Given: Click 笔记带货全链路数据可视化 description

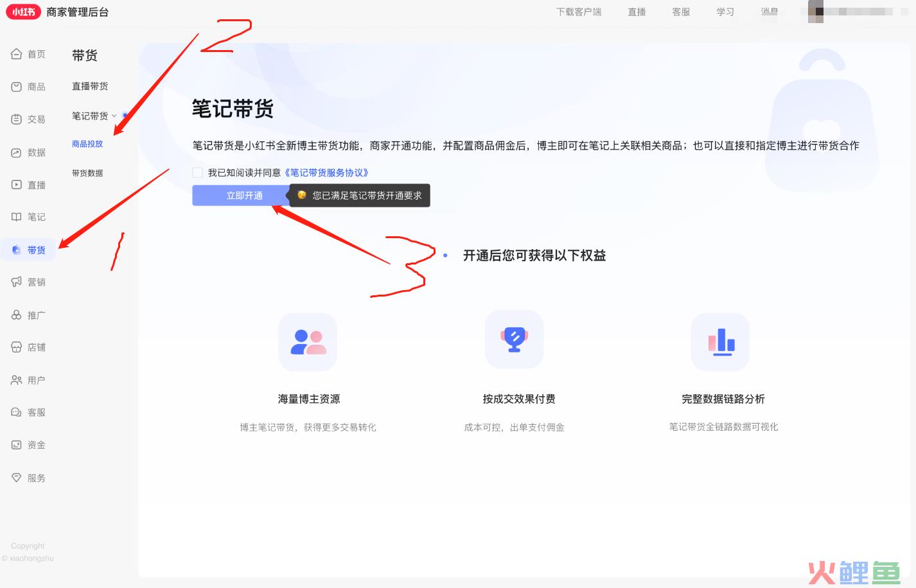Looking at the screenshot, I should tap(723, 427).
